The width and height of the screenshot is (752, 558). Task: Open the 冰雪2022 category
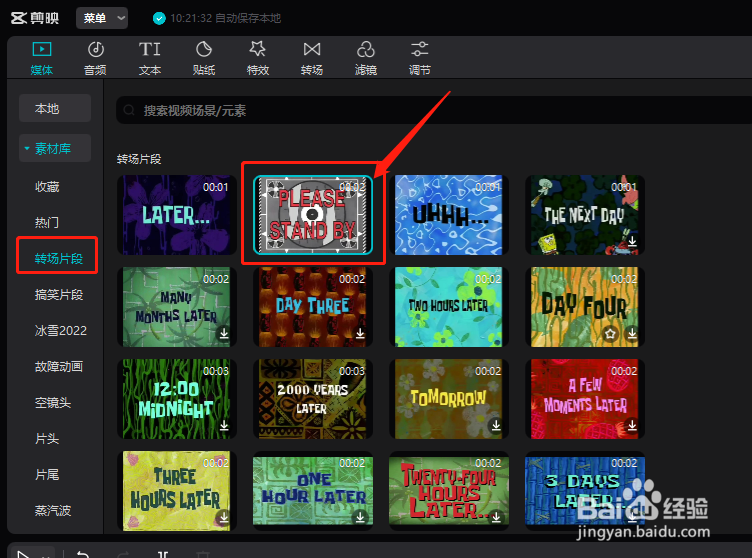(x=60, y=331)
